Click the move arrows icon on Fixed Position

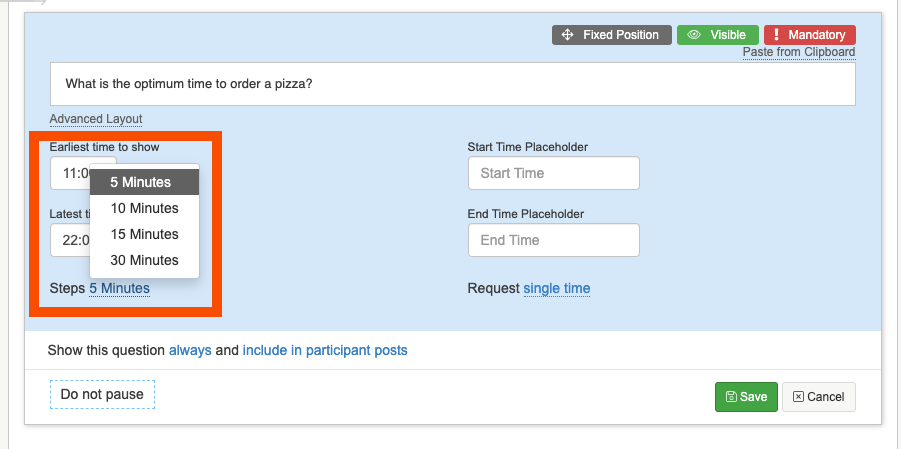[569, 35]
